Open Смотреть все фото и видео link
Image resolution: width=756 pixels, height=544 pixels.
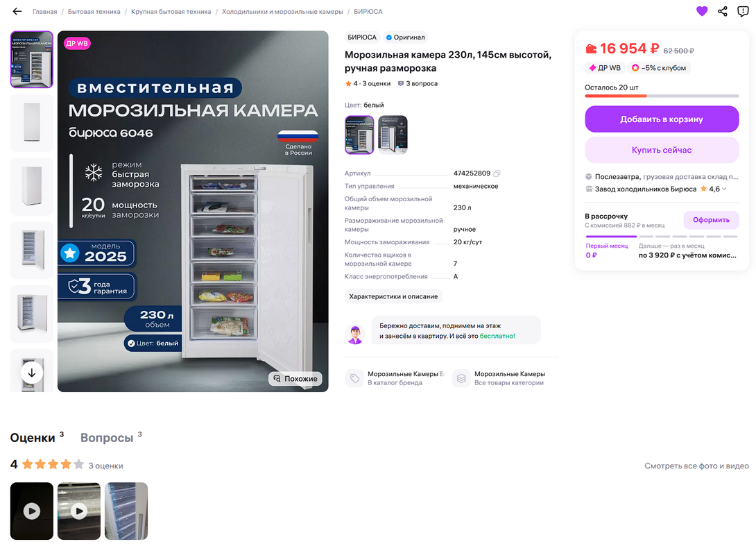[696, 466]
